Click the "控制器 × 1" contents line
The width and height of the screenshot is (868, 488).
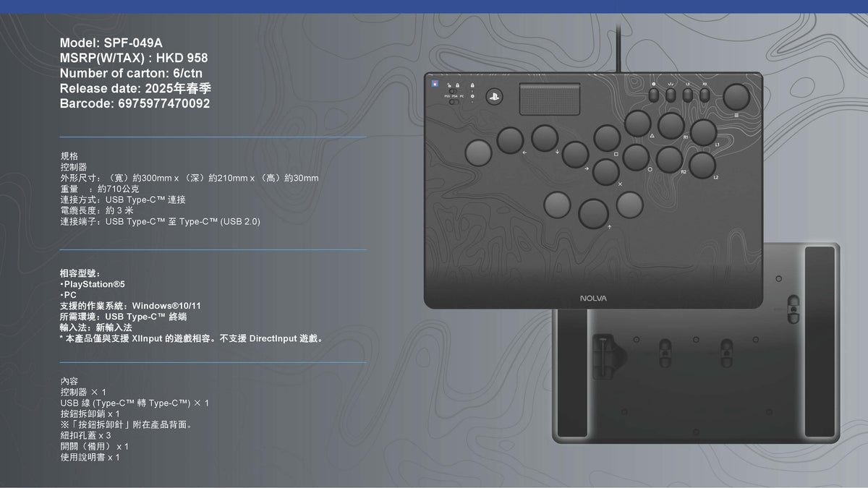coord(83,392)
